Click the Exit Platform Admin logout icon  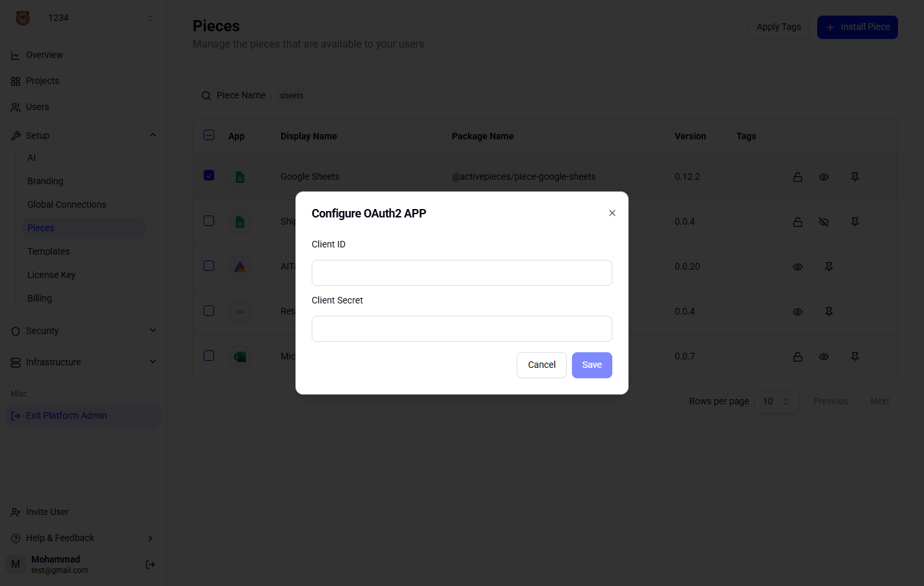[15, 415]
